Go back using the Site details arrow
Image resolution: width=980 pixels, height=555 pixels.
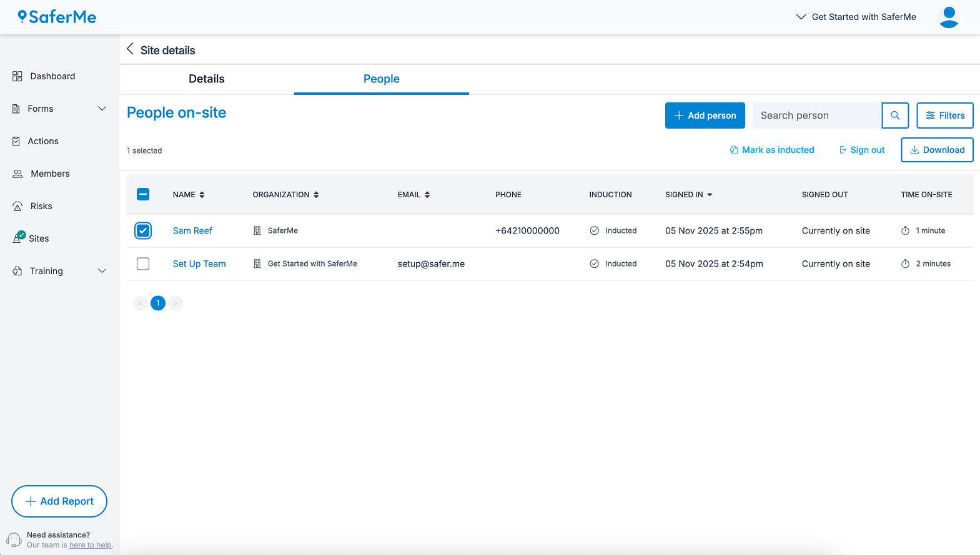point(130,49)
